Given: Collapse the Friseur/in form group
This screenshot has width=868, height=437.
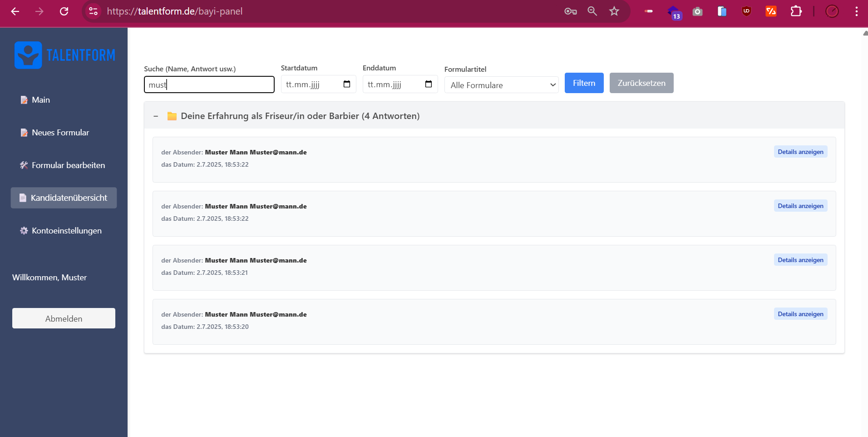Looking at the screenshot, I should point(156,116).
